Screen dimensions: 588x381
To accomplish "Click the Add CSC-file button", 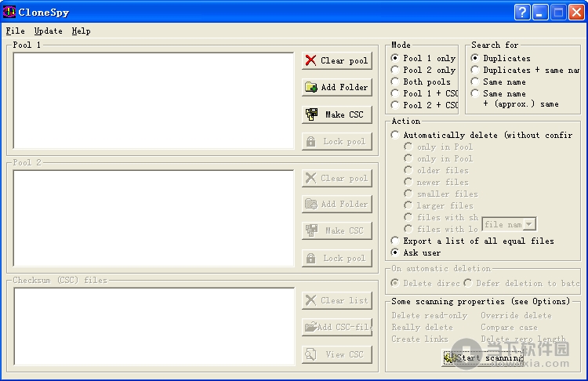I will pyautogui.click(x=337, y=327).
